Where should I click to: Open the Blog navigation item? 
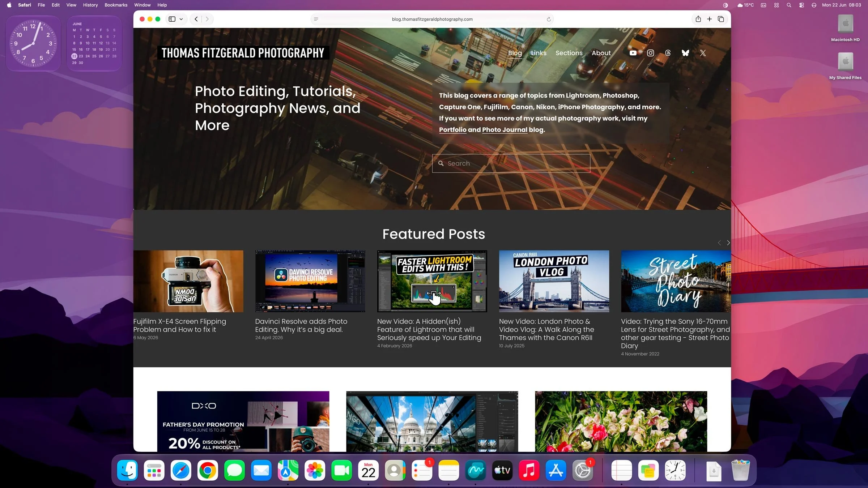tap(515, 53)
